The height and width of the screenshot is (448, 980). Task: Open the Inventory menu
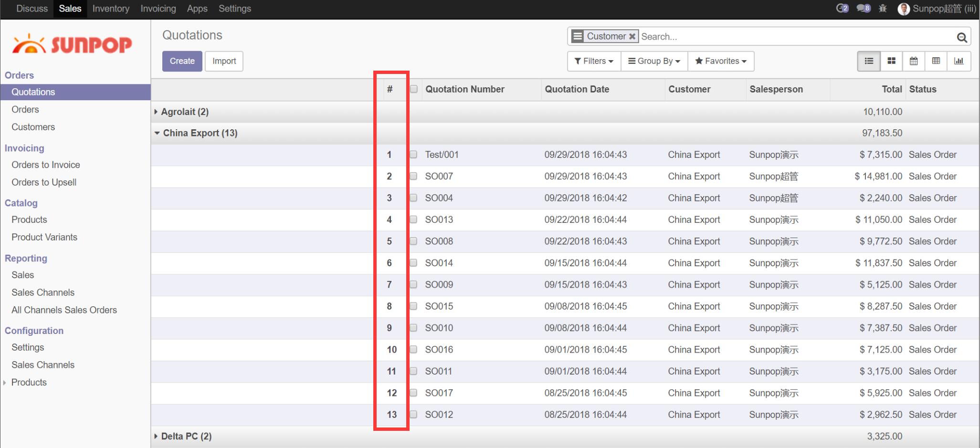(x=111, y=9)
